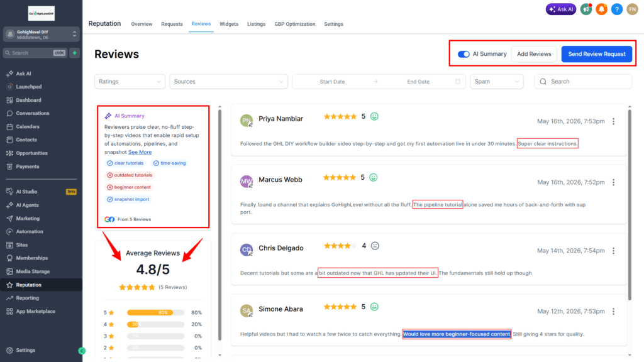The image size is (644, 362).
Task: Click the outdated tutorials tag
Action: (x=130, y=175)
